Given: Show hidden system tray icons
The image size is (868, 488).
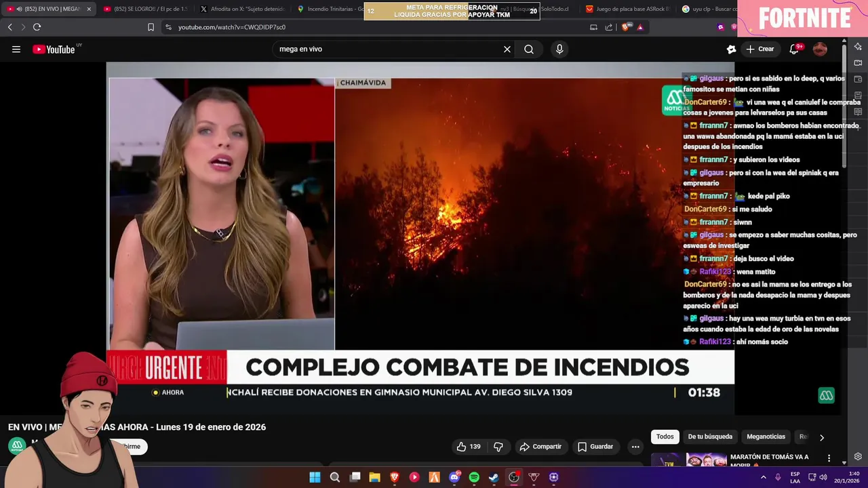Looking at the screenshot, I should (x=764, y=477).
